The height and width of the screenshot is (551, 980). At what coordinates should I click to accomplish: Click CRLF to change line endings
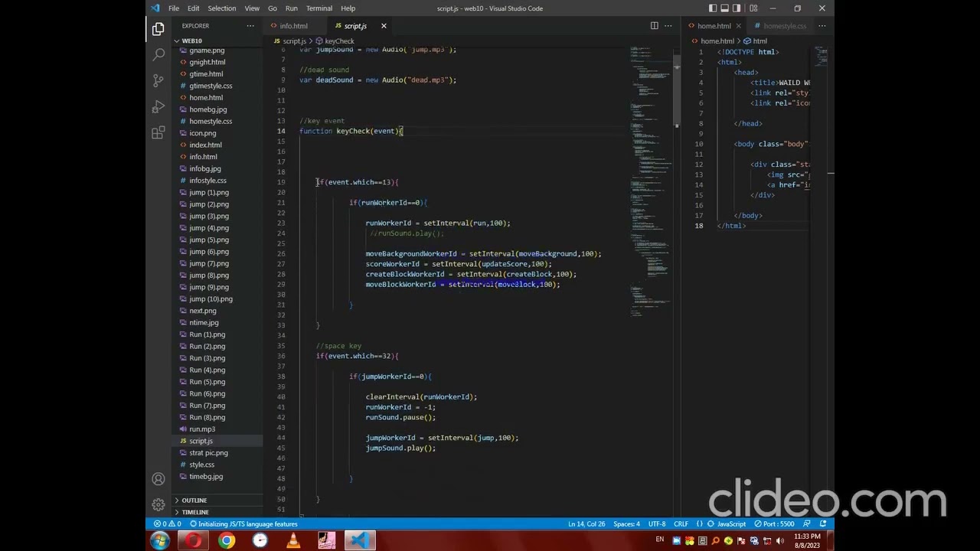pyautogui.click(x=682, y=523)
